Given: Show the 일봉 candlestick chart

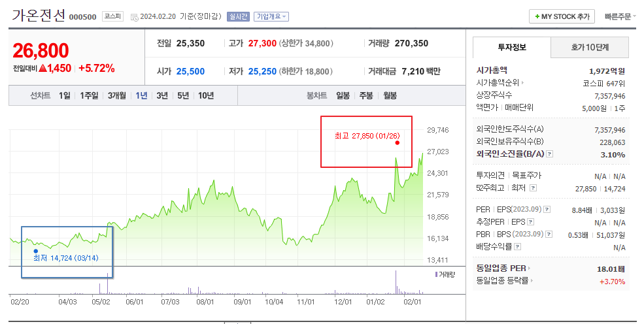Looking at the screenshot, I should 343,95.
